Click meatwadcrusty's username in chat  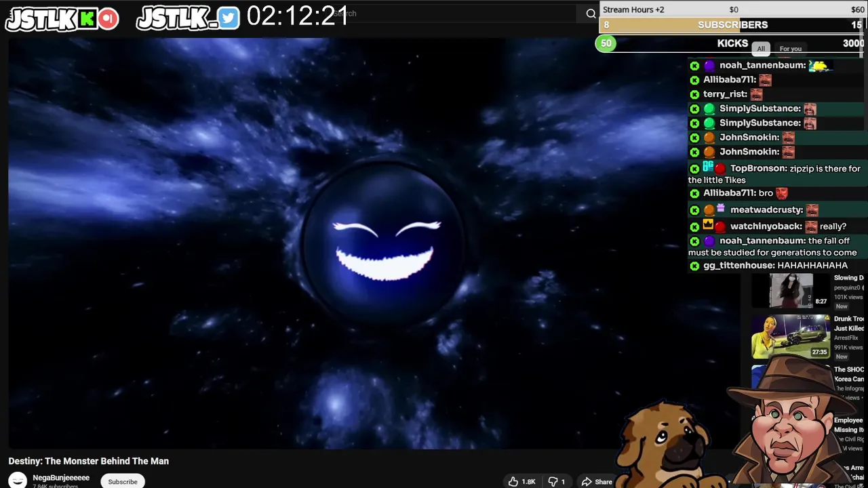(766, 210)
